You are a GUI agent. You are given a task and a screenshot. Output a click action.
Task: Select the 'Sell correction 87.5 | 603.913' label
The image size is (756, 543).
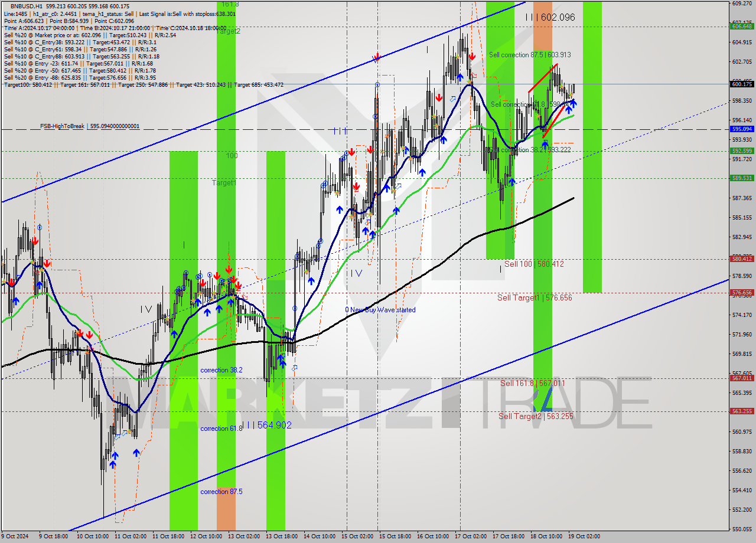tap(530, 55)
